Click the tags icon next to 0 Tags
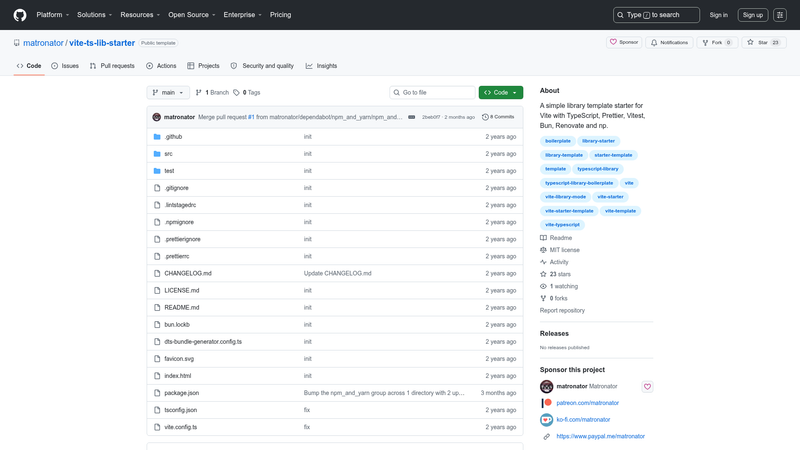Screen dimensions: 800x450 (x=236, y=92)
